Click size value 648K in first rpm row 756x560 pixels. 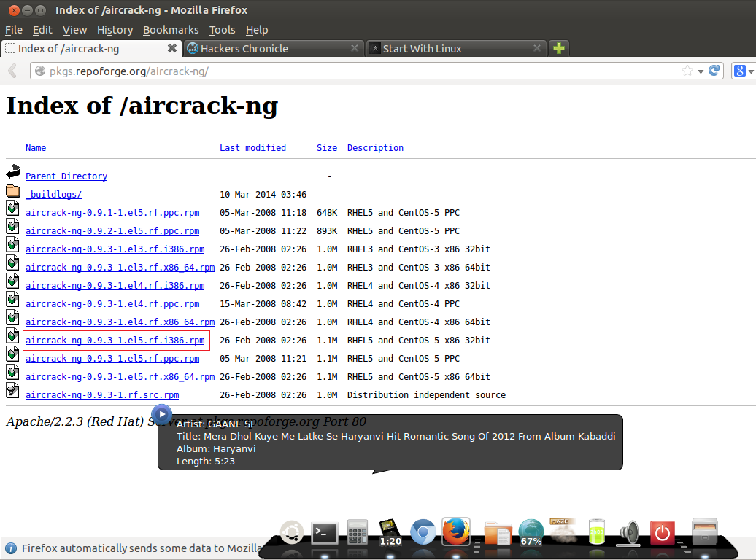coord(327,213)
